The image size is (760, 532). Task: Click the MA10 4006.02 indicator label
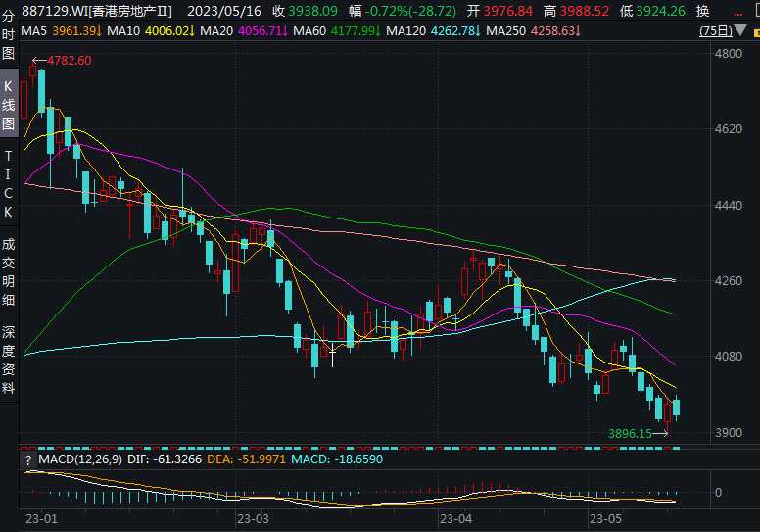click(x=150, y=31)
